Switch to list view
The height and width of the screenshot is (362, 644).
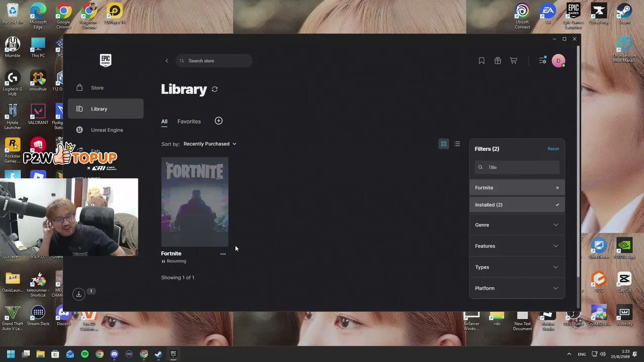[457, 144]
